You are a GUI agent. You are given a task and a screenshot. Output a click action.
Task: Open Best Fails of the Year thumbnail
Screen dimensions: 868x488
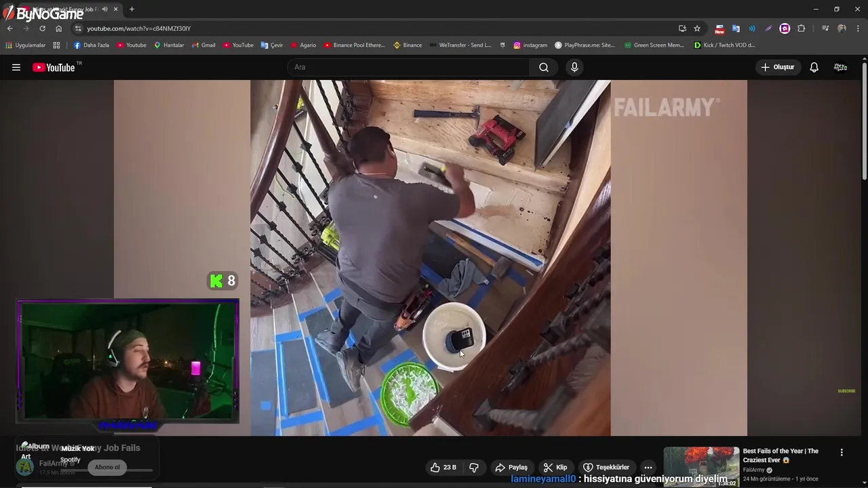click(701, 466)
